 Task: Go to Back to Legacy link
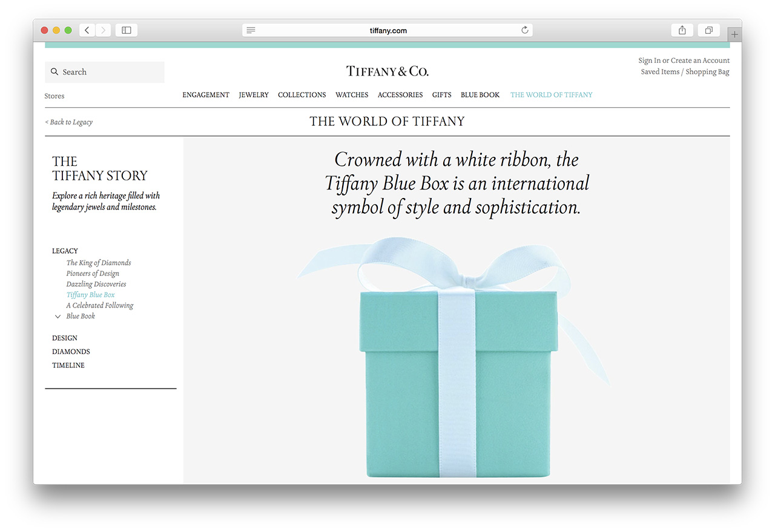(69, 122)
